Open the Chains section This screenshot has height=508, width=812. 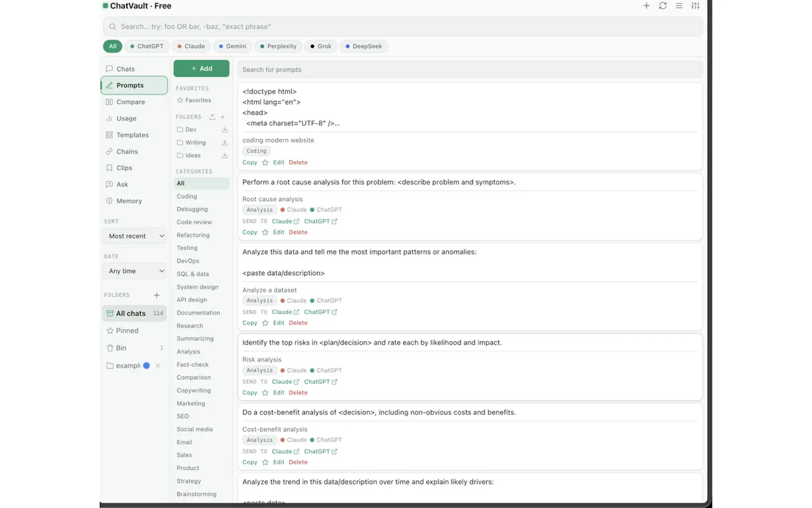pos(134,151)
